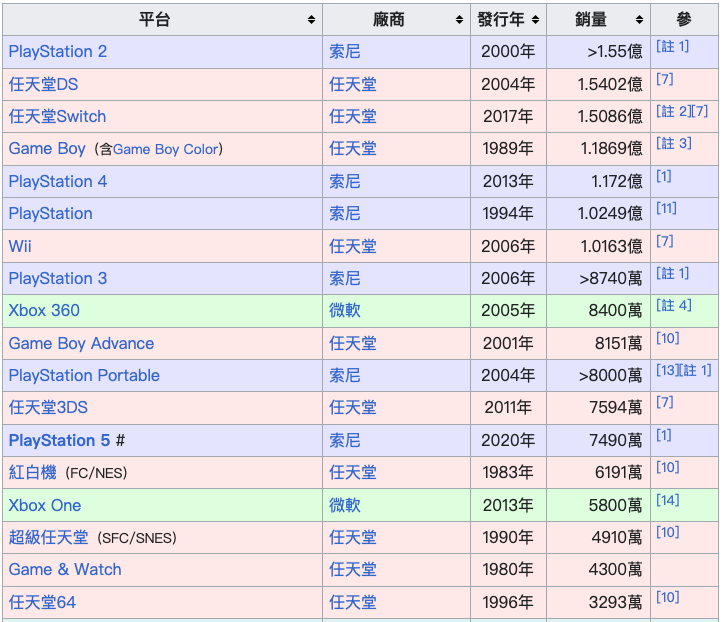
Task: Sort table by 平台 column arrows
Action: (311, 19)
